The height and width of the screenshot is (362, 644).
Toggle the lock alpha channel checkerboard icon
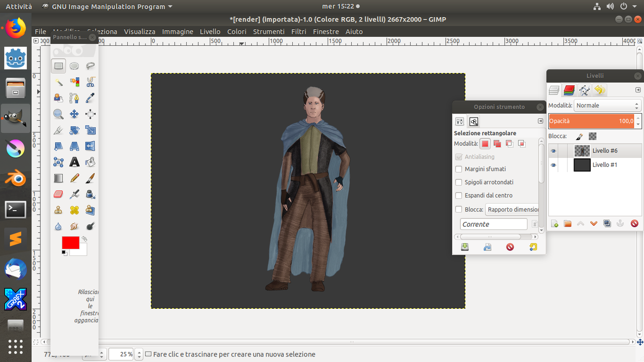593,136
